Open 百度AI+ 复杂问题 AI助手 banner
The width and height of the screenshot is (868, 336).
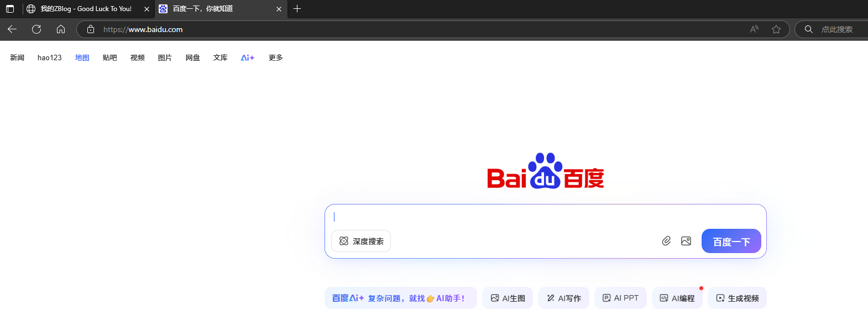click(401, 298)
